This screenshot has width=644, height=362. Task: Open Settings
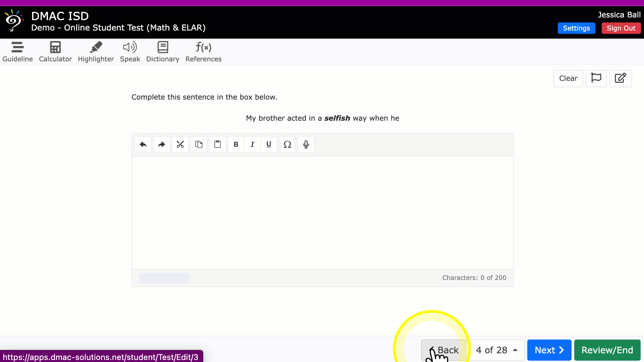tap(576, 28)
